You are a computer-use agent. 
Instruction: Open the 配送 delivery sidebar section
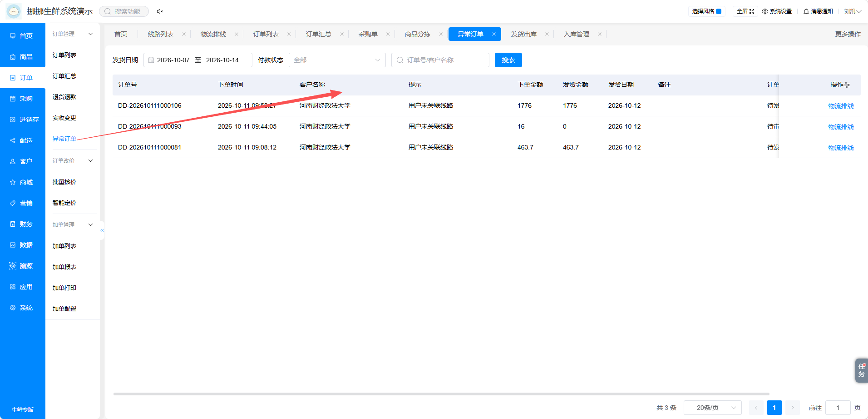coord(22,140)
